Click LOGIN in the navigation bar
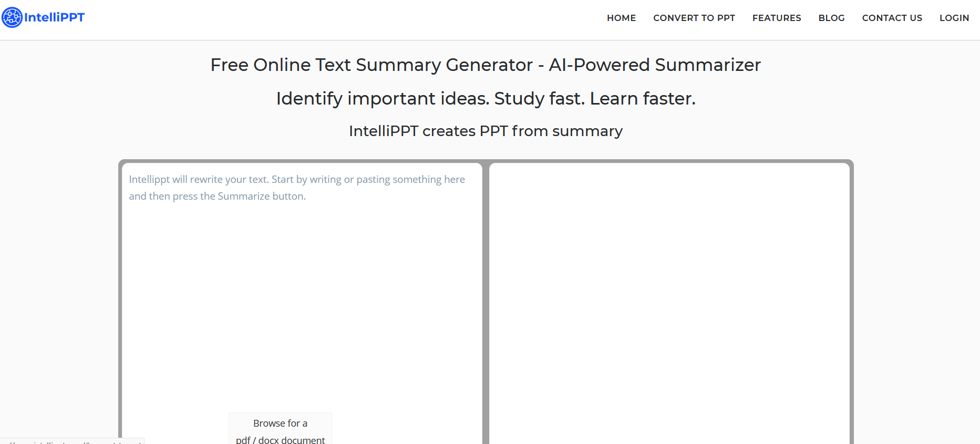The image size is (980, 444). 954,18
